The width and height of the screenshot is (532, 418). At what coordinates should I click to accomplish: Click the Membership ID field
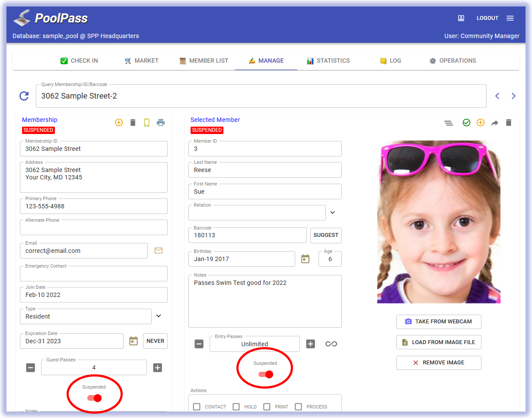(x=94, y=149)
